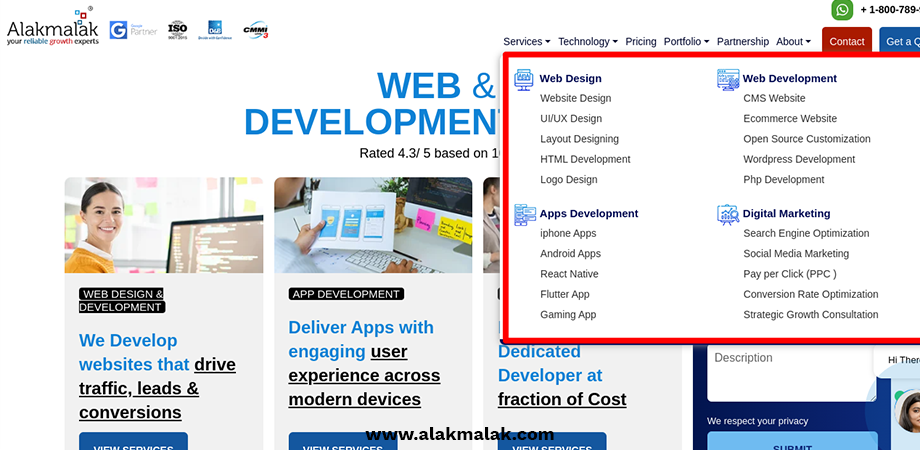Screen dimensions: 920x450
Task: Click the WhatsApp icon near the phone number
Action: click(842, 9)
